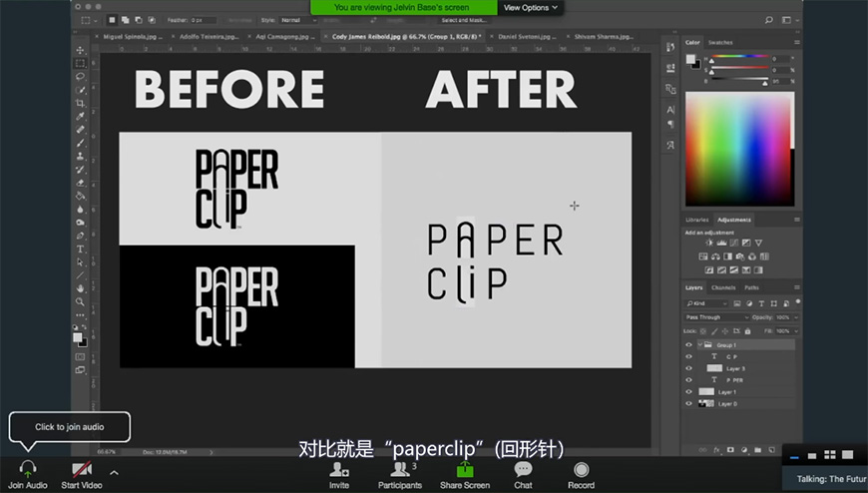Click Start Video in Zoom toolbar
This screenshot has height=493, width=868.
click(82, 475)
